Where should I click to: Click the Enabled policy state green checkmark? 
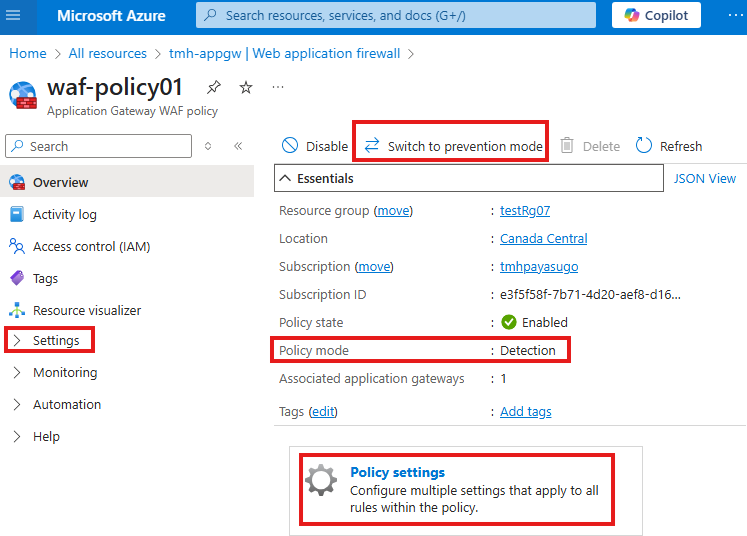coord(509,323)
